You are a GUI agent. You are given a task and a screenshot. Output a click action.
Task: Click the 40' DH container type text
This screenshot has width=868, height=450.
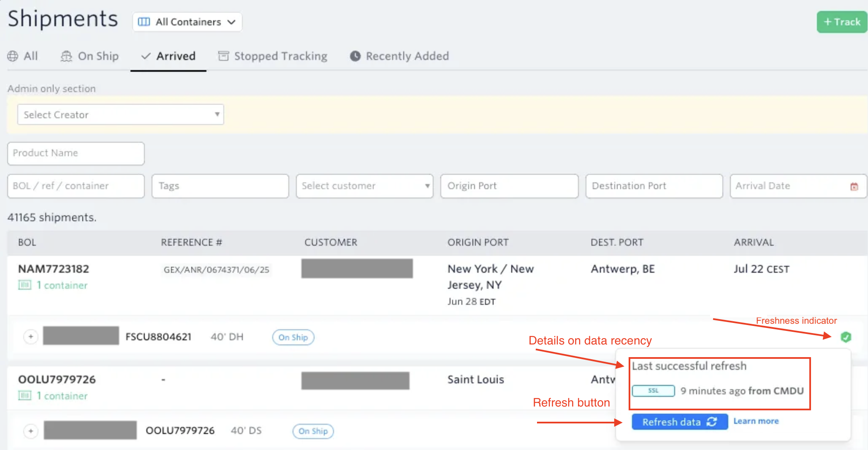(x=227, y=337)
